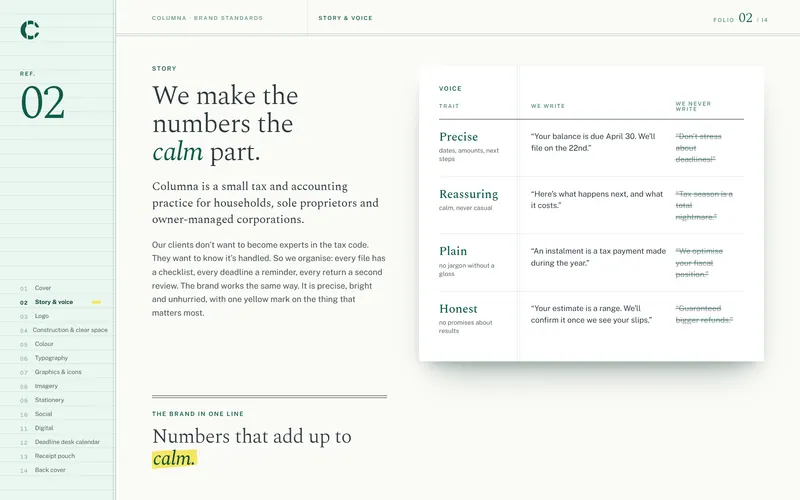Screen dimensions: 800x500
Task: Click struck-out 'Don't stress about deadlines!'
Action: tap(698, 148)
